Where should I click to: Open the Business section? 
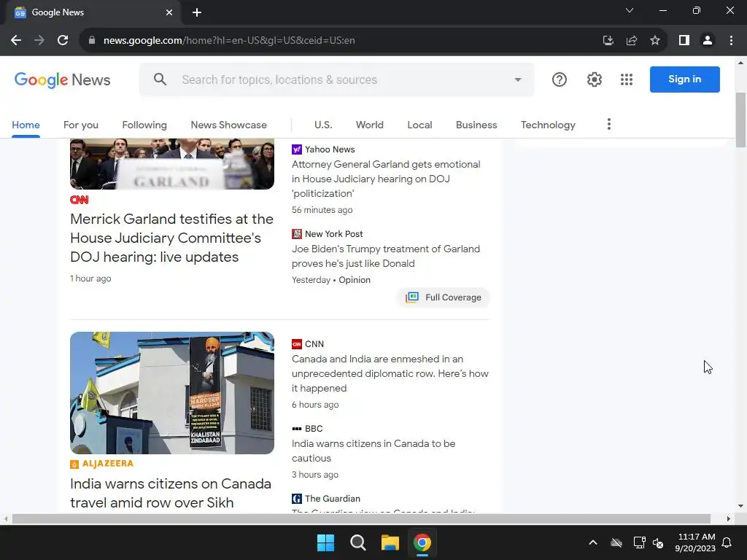click(x=476, y=125)
